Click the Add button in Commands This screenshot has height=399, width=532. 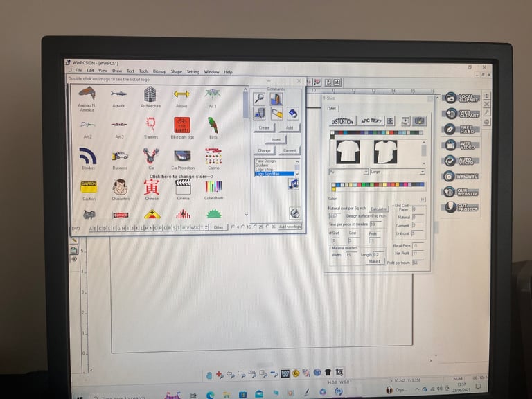289,128
